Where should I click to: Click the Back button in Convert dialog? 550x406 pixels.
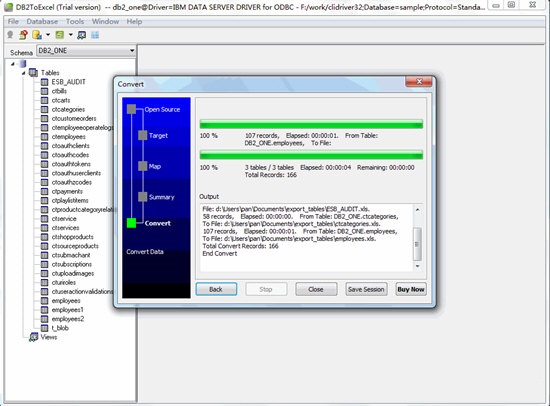point(216,289)
